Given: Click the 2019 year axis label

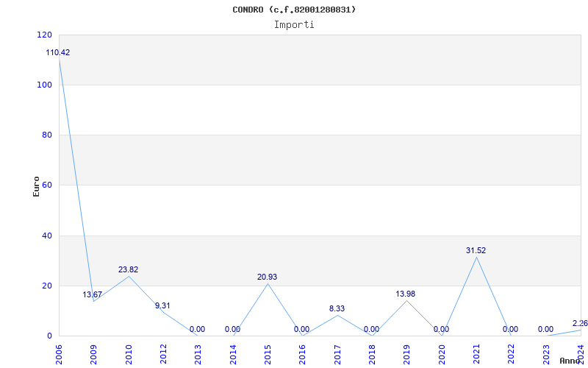Looking at the screenshot, I should 407,355.
